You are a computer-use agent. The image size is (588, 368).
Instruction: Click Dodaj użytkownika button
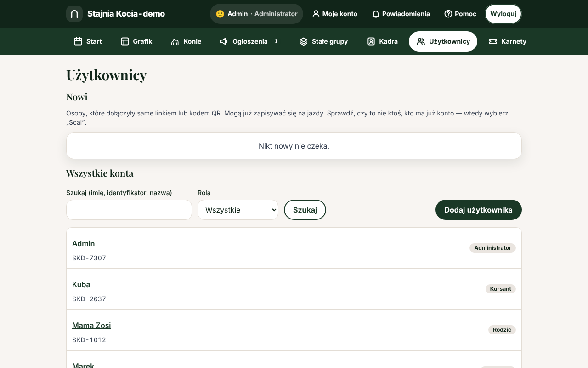[479, 210]
